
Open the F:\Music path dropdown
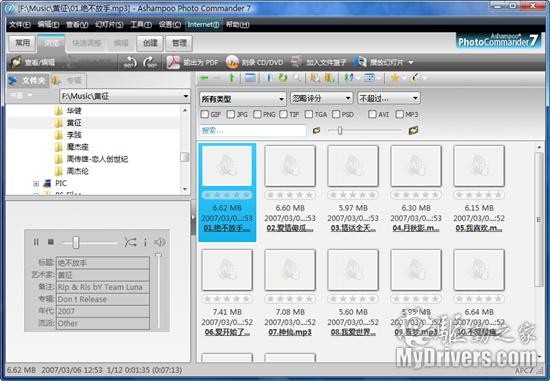pos(186,96)
